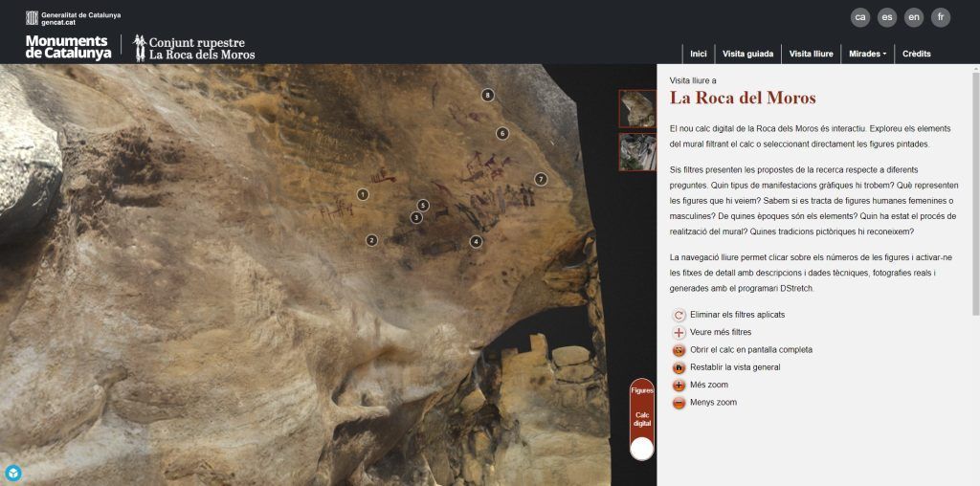The image size is (980, 486).
Task: Open the Inici menu item
Action: pyautogui.click(x=699, y=54)
